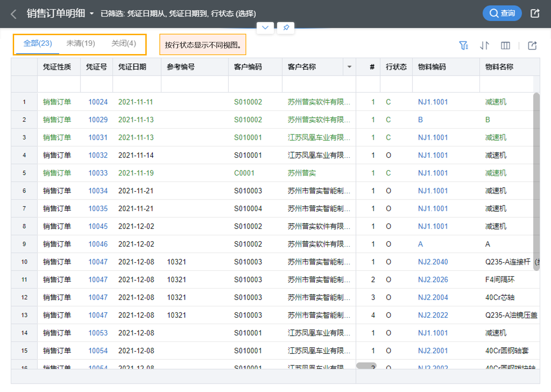
Task: Click the share icon in header
Action: pyautogui.click(x=535, y=13)
